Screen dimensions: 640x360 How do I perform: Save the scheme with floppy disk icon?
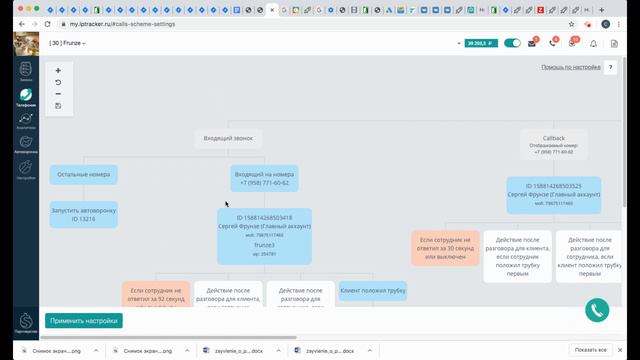[x=58, y=106]
